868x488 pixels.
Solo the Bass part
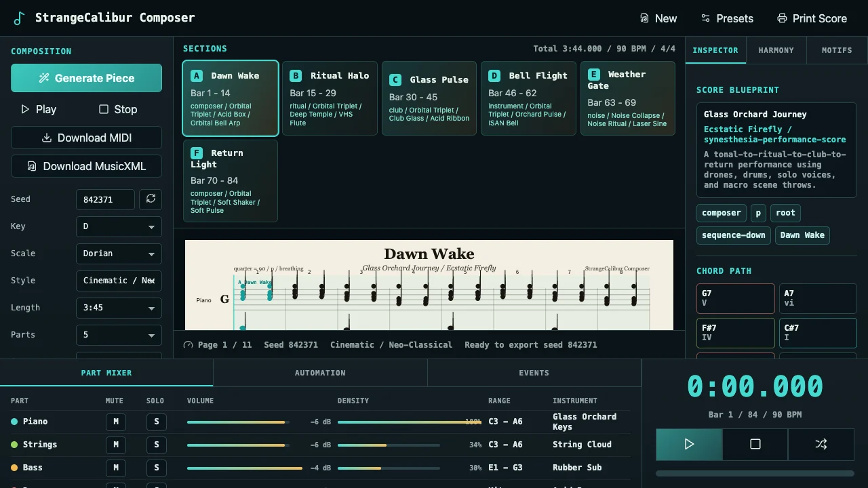coord(156,468)
